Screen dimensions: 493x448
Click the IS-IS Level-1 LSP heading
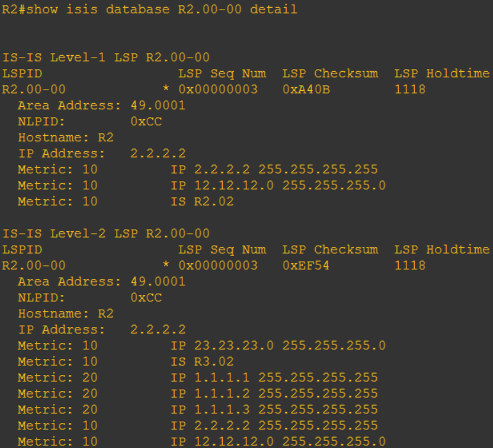(x=106, y=58)
